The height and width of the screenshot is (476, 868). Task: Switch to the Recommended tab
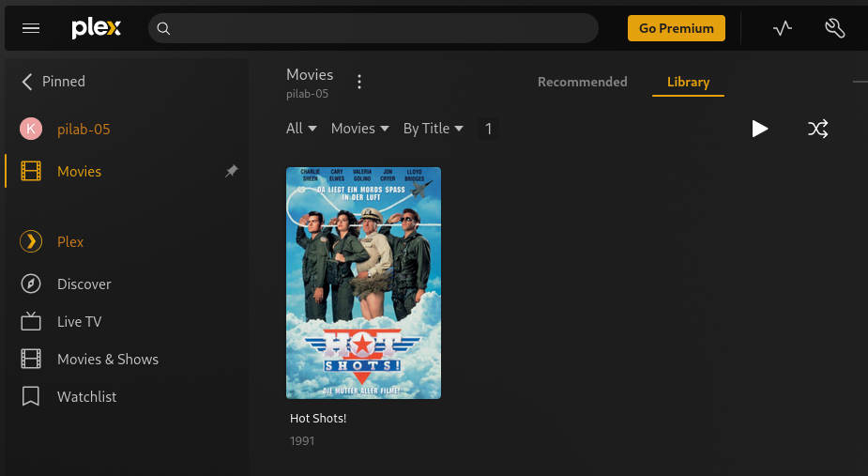coord(583,82)
